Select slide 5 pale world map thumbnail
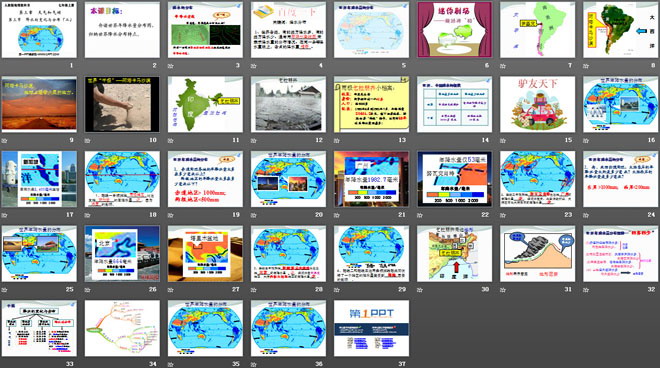 tap(371, 30)
